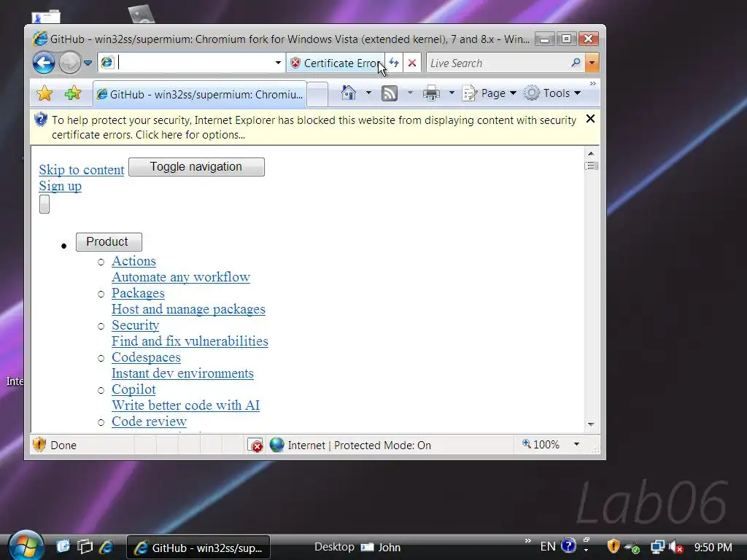Expand the address bar history dropdown

tap(278, 63)
